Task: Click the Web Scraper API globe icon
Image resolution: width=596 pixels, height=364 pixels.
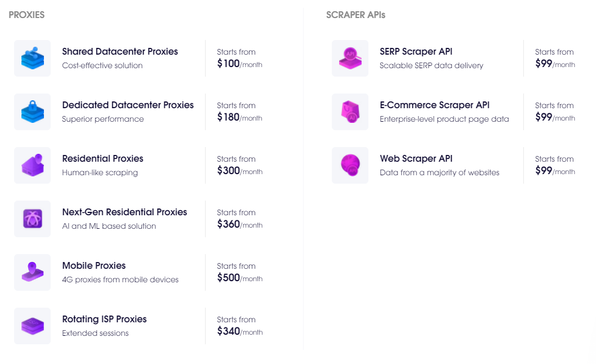Action: point(350,166)
